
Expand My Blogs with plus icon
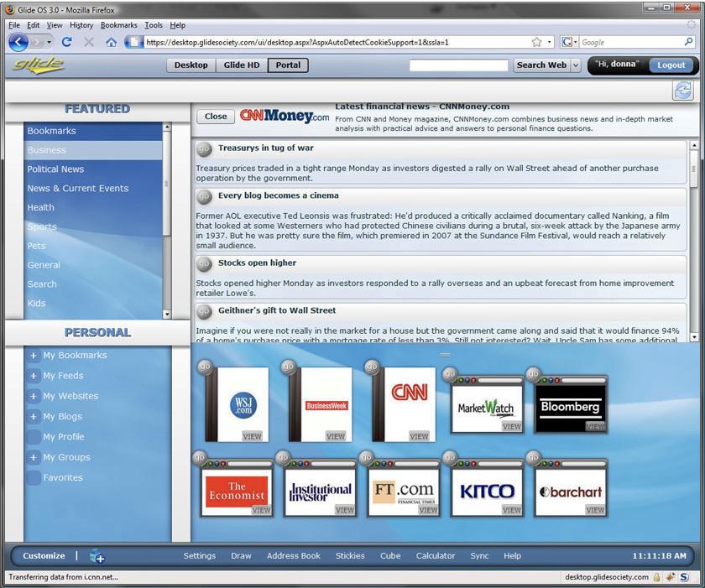34,416
